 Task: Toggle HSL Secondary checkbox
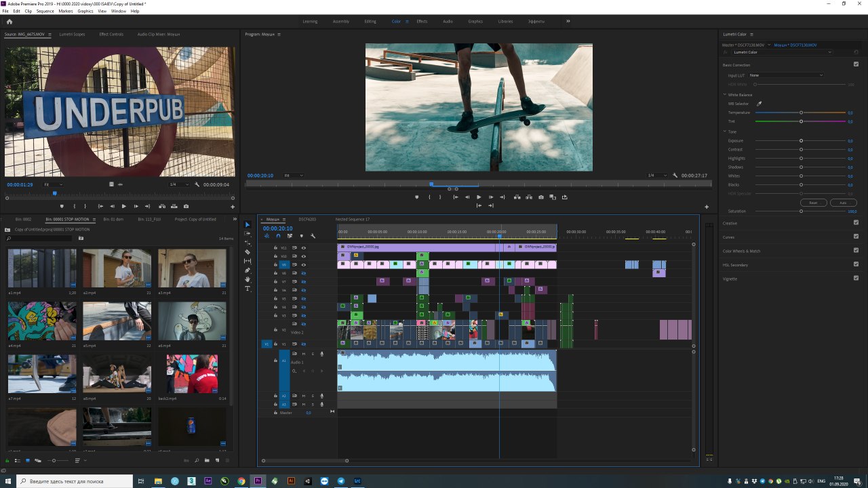pyautogui.click(x=856, y=264)
